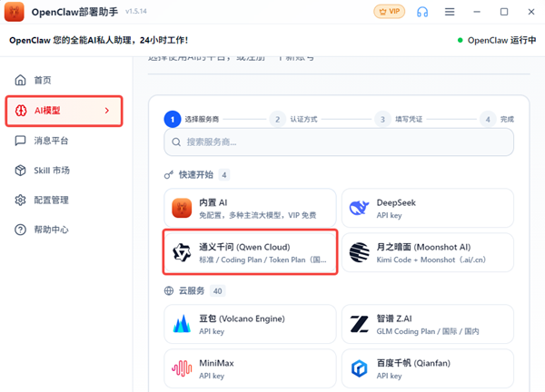Viewport: 545px width, 392px height.
Task: Click the 配置管理 gear icon
Action: pos(20,200)
